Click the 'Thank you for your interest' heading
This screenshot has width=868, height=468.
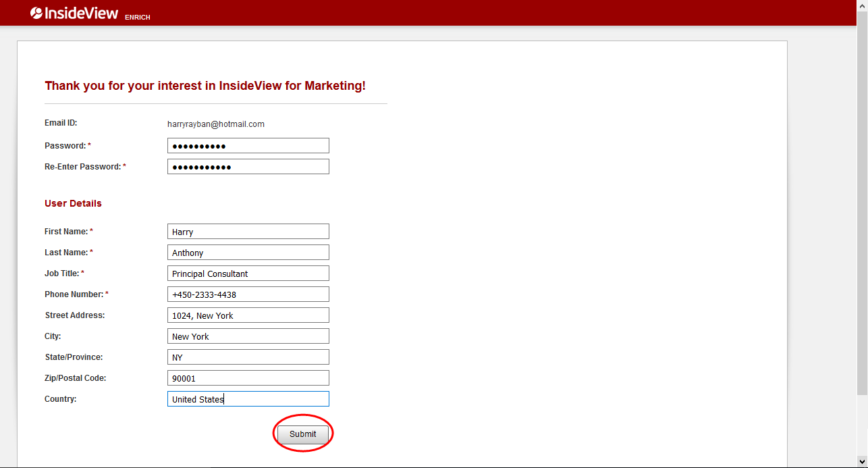point(205,86)
